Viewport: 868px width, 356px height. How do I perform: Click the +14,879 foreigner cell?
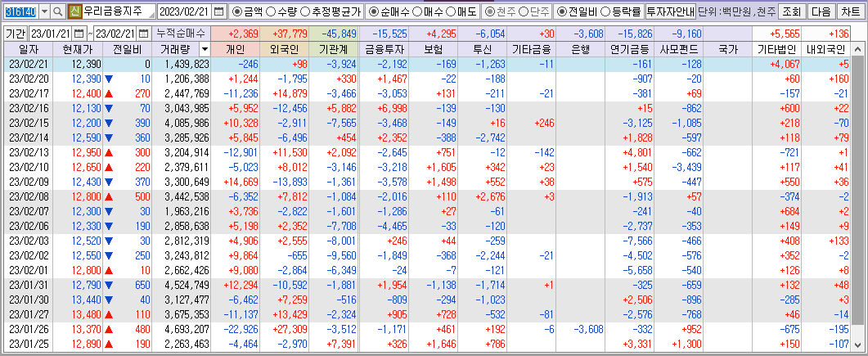tap(285, 92)
